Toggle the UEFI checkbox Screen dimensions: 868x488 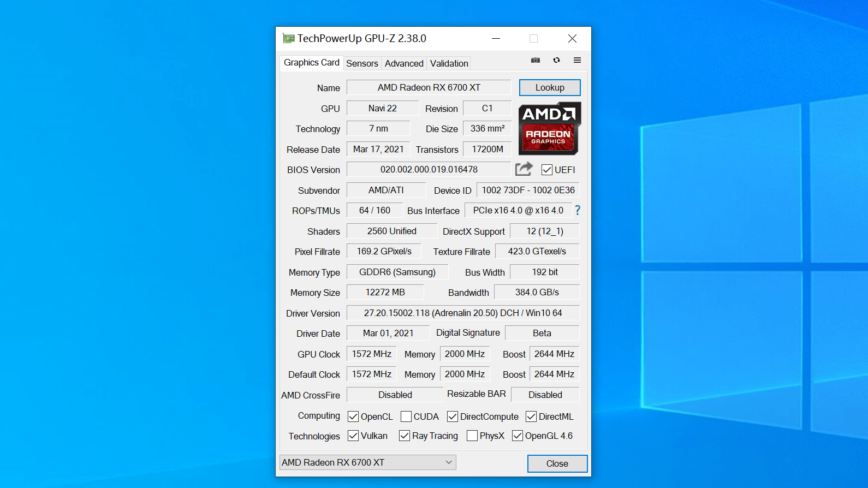pos(546,170)
